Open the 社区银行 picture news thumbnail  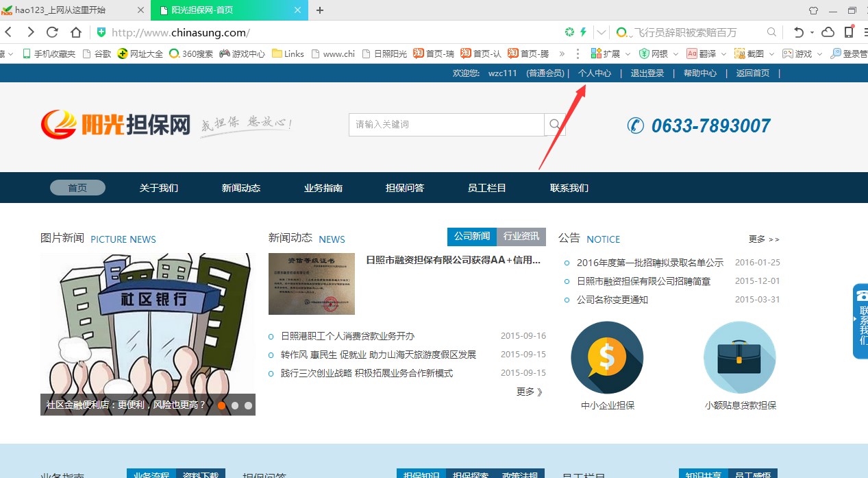click(x=147, y=326)
